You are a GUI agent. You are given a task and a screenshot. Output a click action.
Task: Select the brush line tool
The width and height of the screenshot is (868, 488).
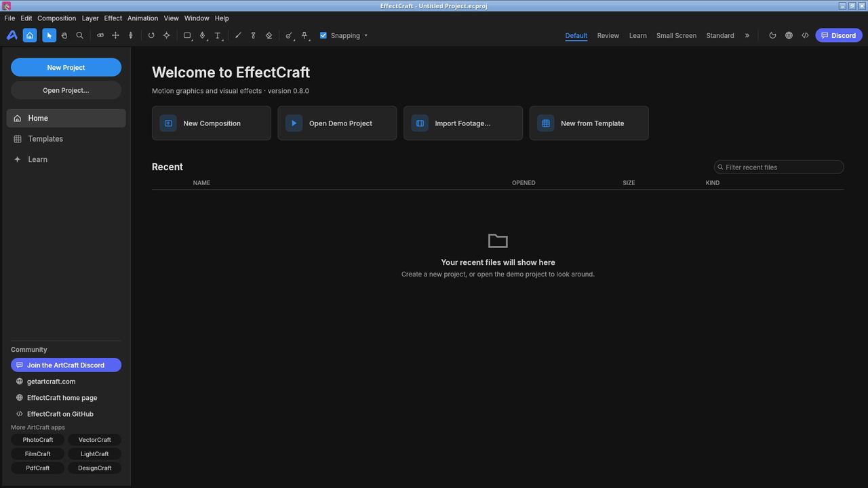(238, 35)
